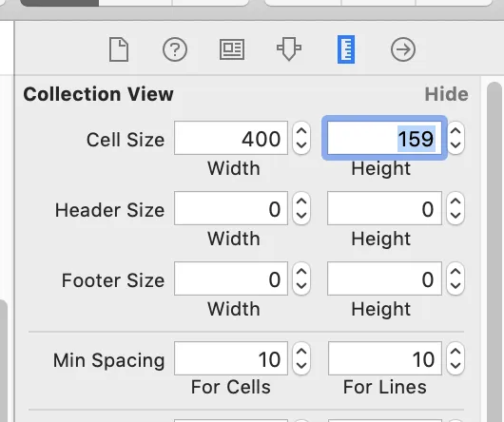Open the Quick Help inspector
The width and height of the screenshot is (504, 422).
[175, 49]
